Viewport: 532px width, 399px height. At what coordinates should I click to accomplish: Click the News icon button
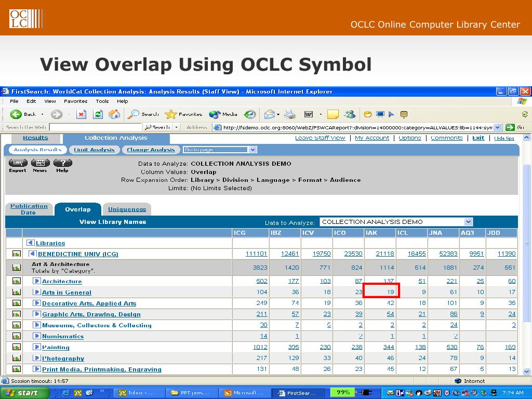[x=40, y=166]
